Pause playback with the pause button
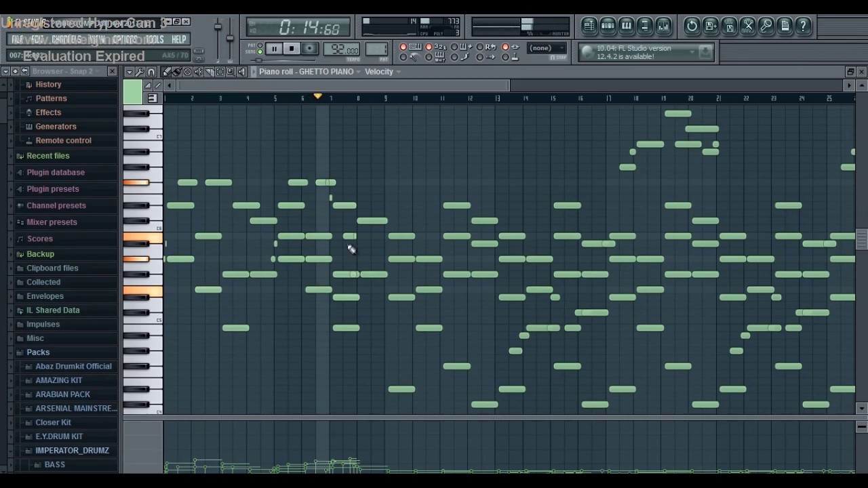The height and width of the screenshot is (488, 868). click(274, 49)
